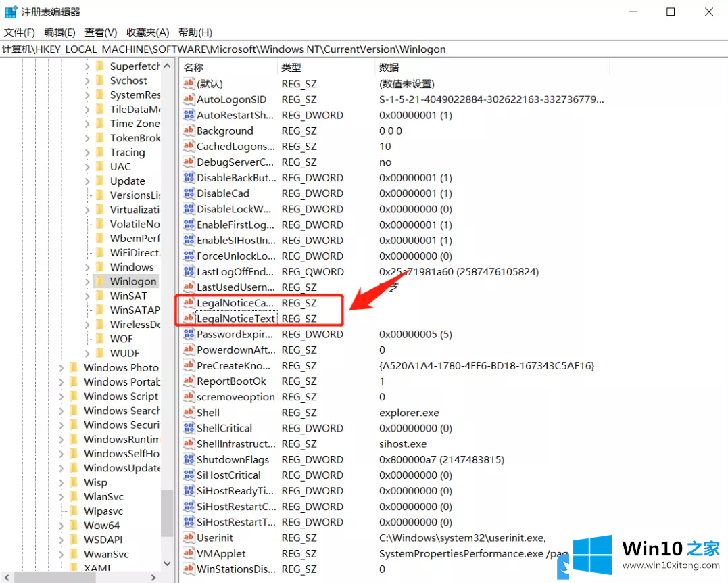The width and height of the screenshot is (728, 583).
Task: Click the CachedLogonsCount string value icon
Action: pyautogui.click(x=189, y=146)
